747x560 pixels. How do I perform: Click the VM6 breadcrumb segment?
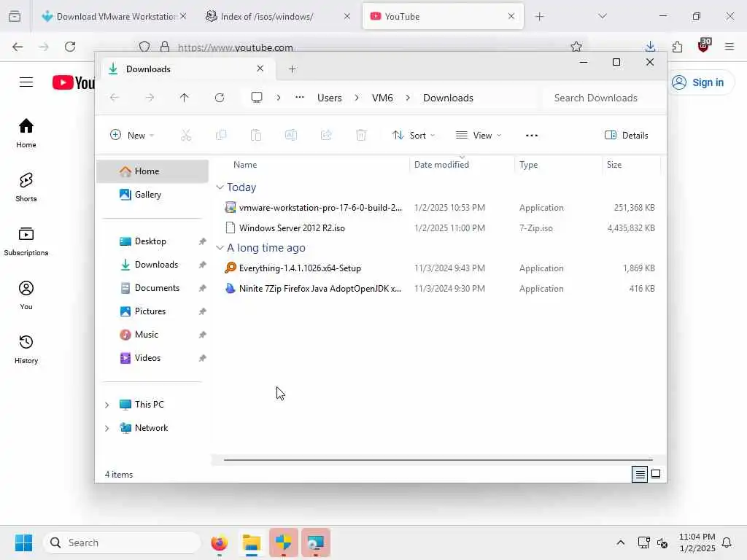pos(382,98)
